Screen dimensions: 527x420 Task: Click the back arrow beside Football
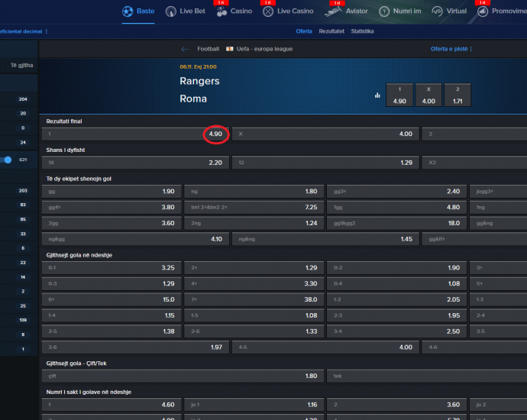pyautogui.click(x=184, y=49)
